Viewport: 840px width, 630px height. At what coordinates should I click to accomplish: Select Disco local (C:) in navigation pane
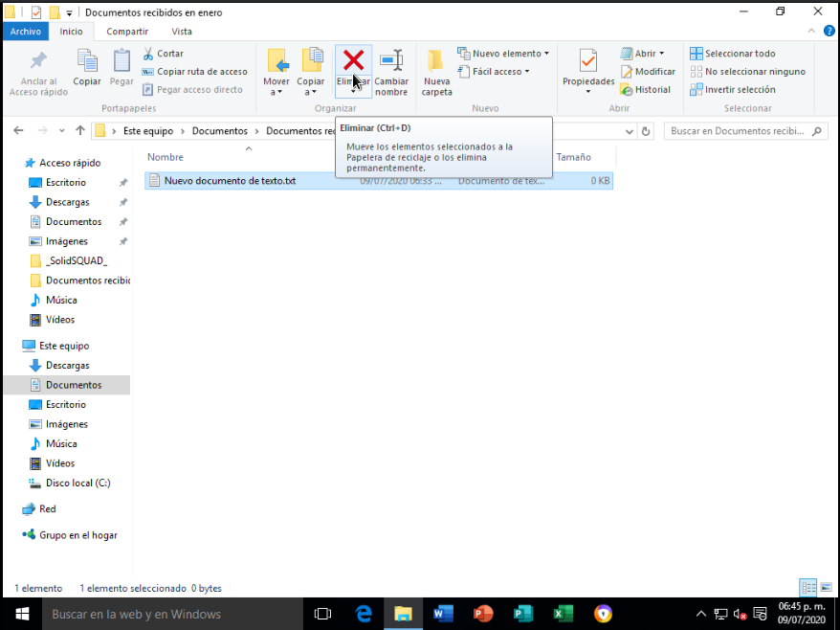pyautogui.click(x=77, y=483)
